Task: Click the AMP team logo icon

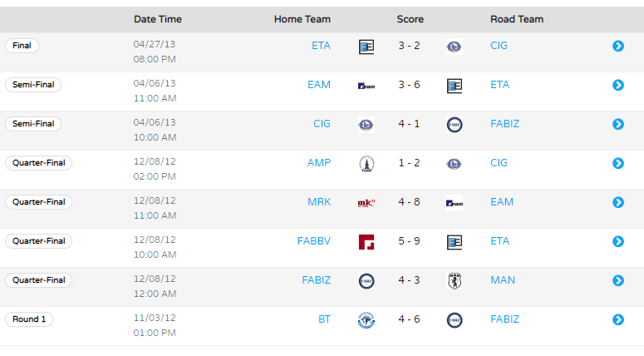Action: pyautogui.click(x=366, y=164)
